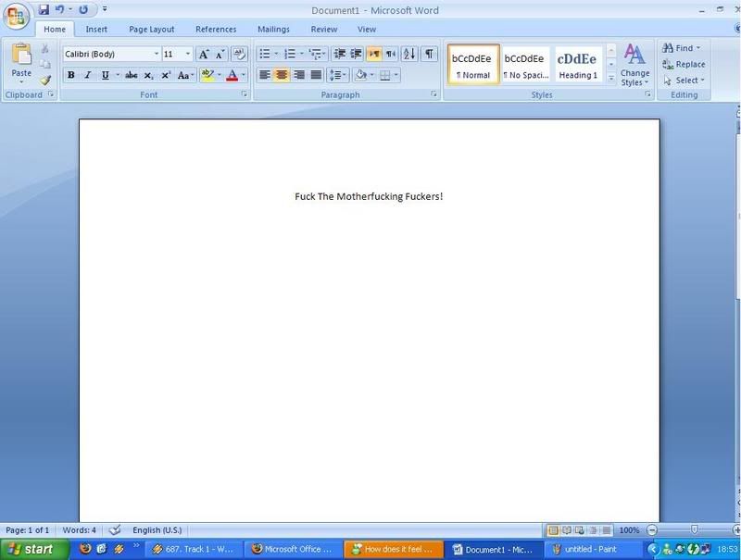The height and width of the screenshot is (560, 741).
Task: Apply the Heading 1 style thumbnail
Action: (x=577, y=65)
